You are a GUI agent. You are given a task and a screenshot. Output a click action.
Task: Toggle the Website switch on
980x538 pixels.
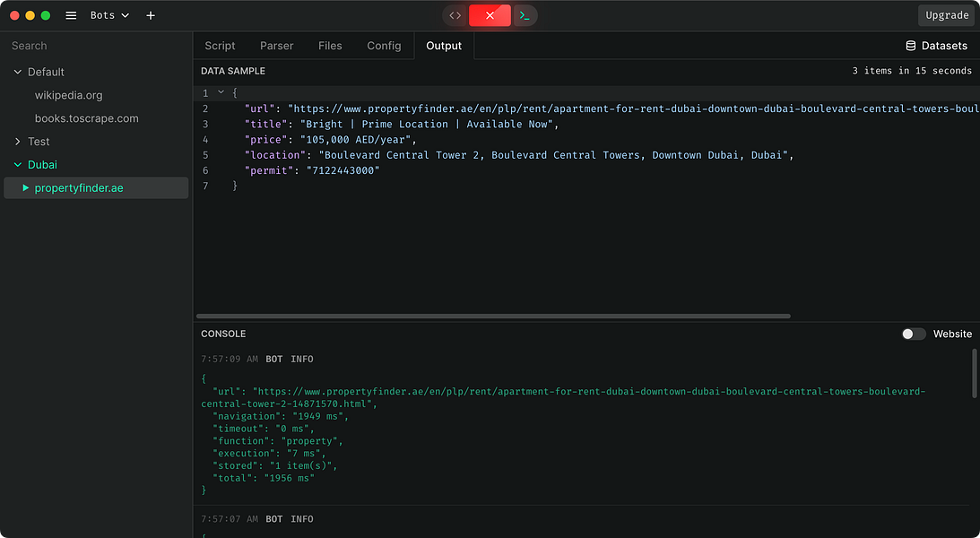pos(913,334)
